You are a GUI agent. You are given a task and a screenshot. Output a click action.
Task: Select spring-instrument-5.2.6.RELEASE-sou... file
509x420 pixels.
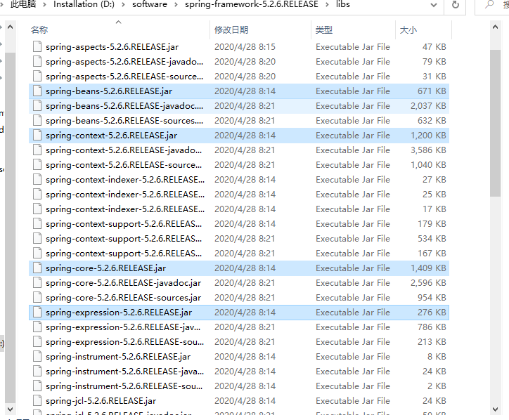(239, 386)
